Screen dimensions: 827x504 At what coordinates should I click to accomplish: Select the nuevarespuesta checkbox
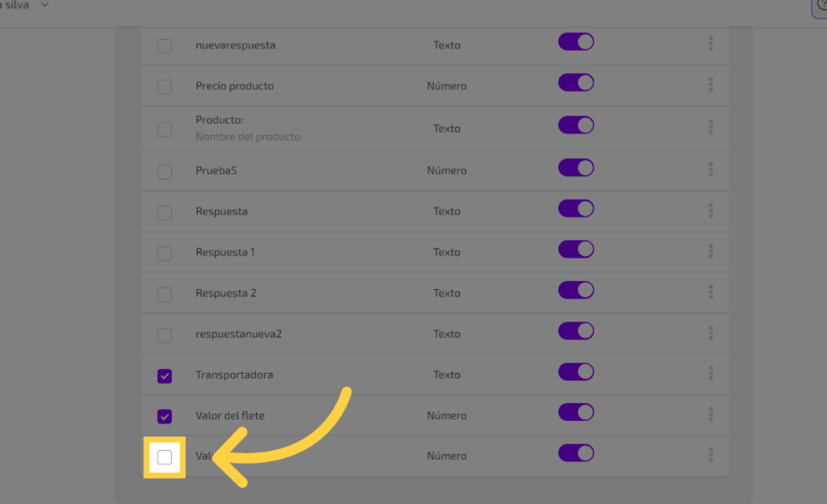165,46
